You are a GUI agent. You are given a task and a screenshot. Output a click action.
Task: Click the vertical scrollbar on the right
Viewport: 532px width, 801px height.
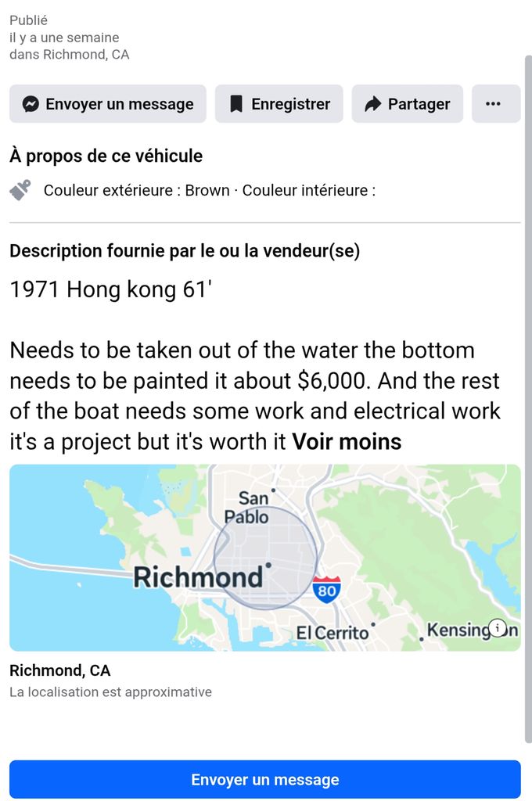528,398
